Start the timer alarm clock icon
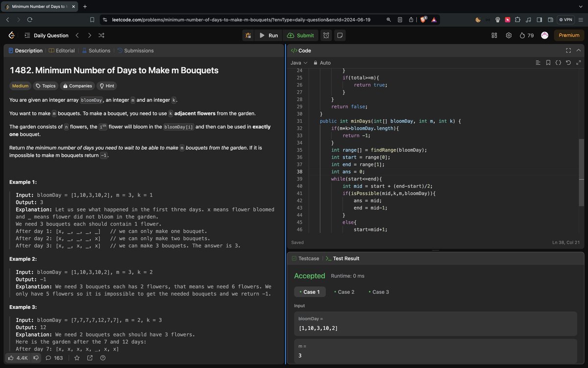The width and height of the screenshot is (588, 368). [327, 35]
